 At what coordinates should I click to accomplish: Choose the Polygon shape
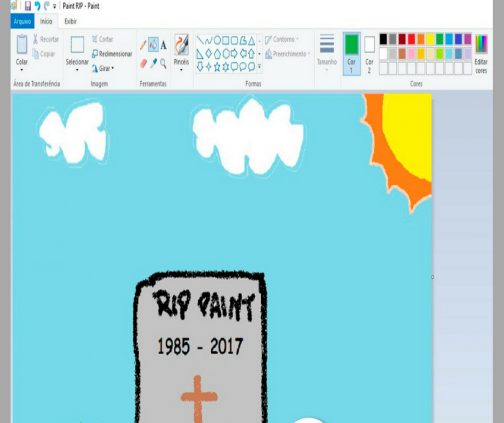(x=243, y=40)
